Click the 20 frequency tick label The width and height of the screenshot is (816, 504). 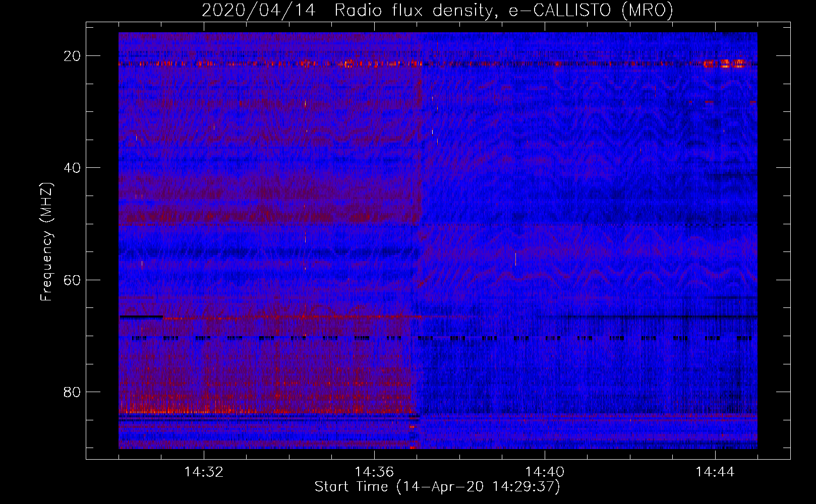(73, 56)
